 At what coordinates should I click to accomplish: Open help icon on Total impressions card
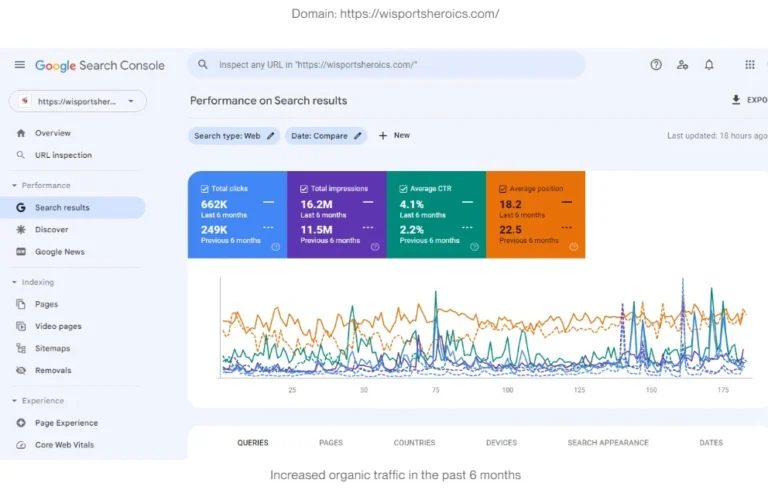(x=375, y=247)
